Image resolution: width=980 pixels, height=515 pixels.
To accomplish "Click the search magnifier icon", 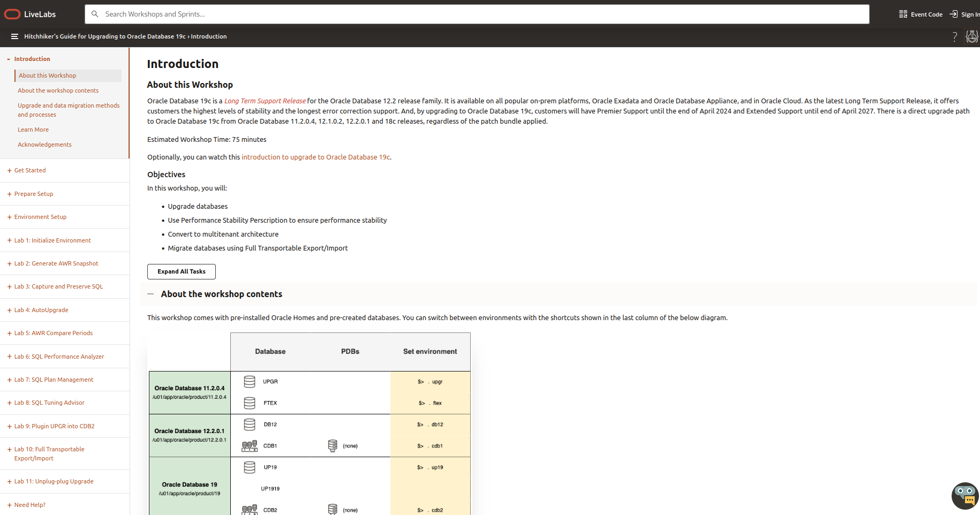I will click(x=95, y=14).
